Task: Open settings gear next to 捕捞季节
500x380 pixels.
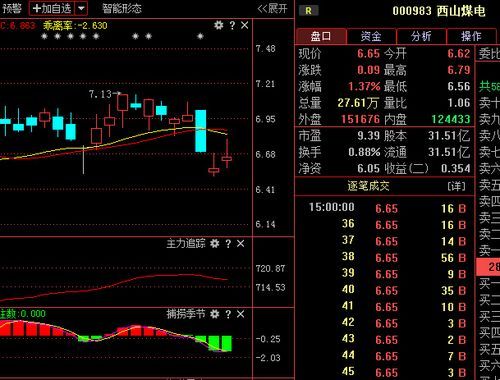Action: 215,314
